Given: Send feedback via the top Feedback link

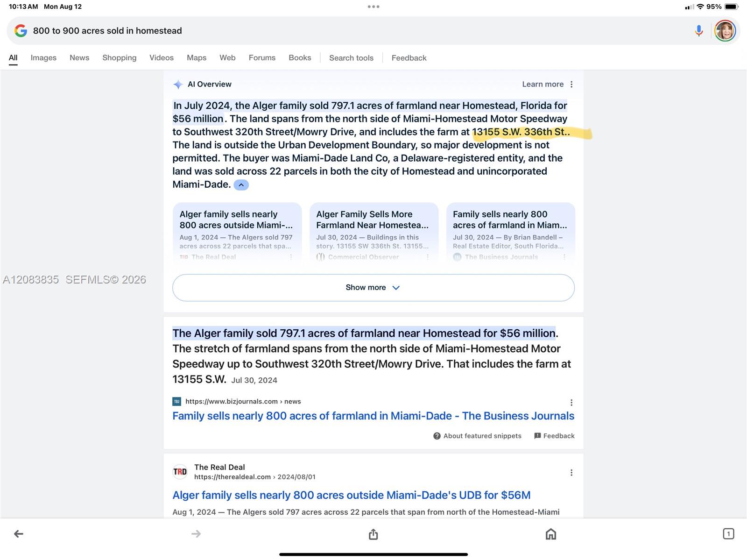Looking at the screenshot, I should click(409, 58).
